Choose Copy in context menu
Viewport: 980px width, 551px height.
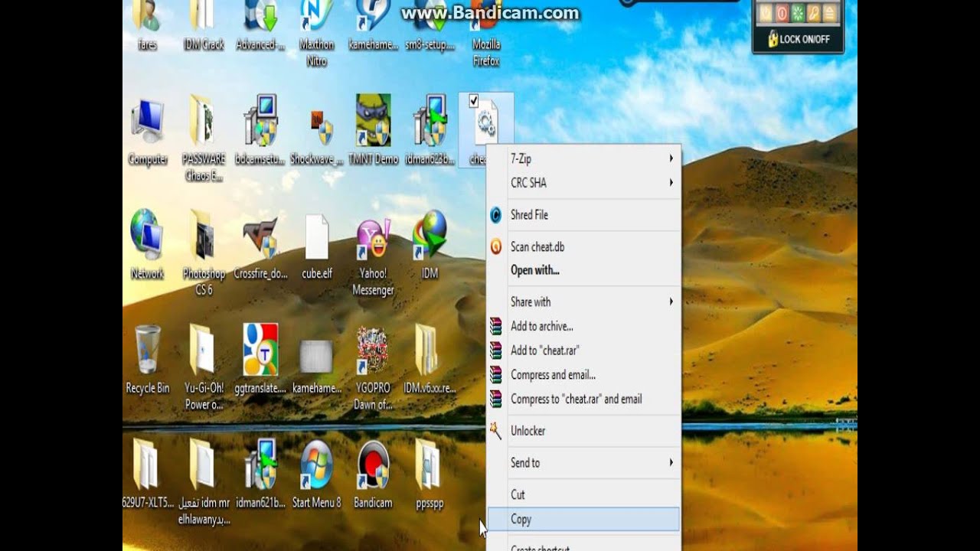583,519
